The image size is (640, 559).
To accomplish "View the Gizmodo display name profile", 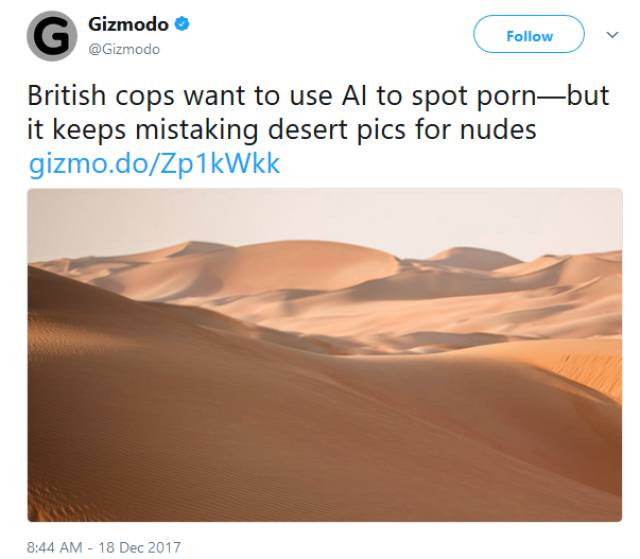I will tap(128, 24).
